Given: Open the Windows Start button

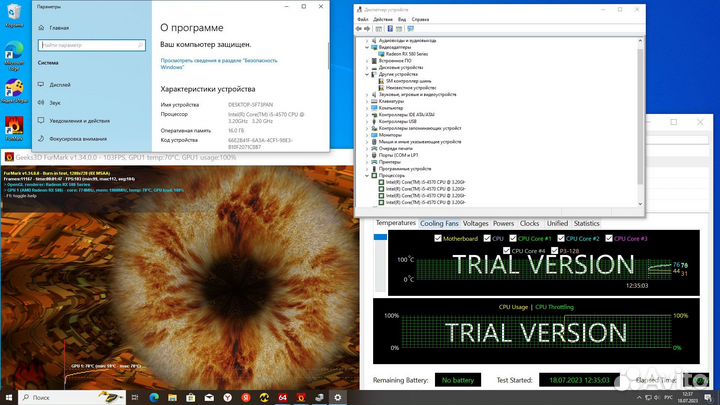Looking at the screenshot, I should click(x=8, y=398).
